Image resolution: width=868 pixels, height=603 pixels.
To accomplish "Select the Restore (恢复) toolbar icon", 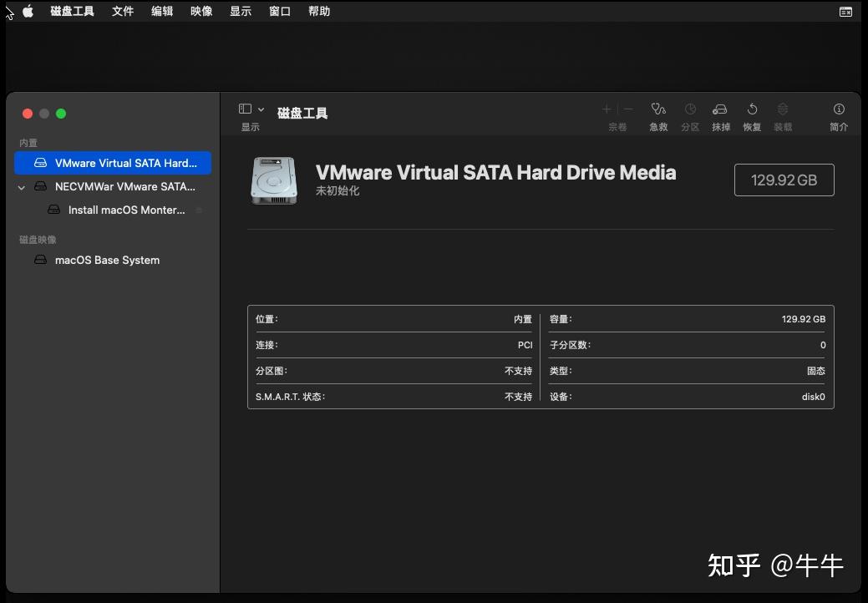I will click(x=751, y=114).
